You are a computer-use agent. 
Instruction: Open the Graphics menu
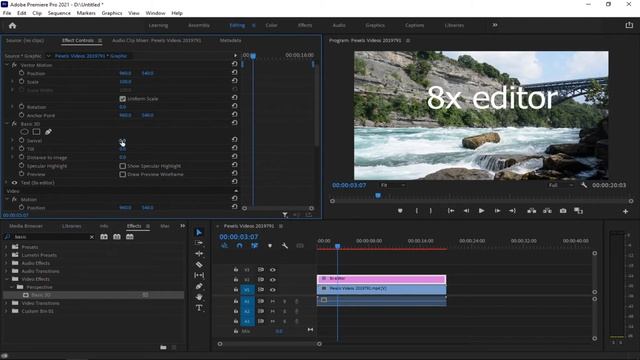(112, 13)
